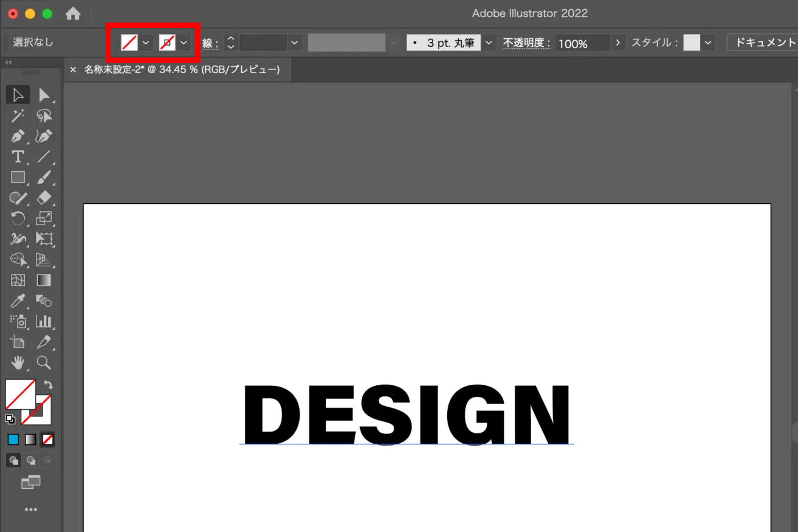
Task: Select the Mesh tool
Action: coord(18,280)
